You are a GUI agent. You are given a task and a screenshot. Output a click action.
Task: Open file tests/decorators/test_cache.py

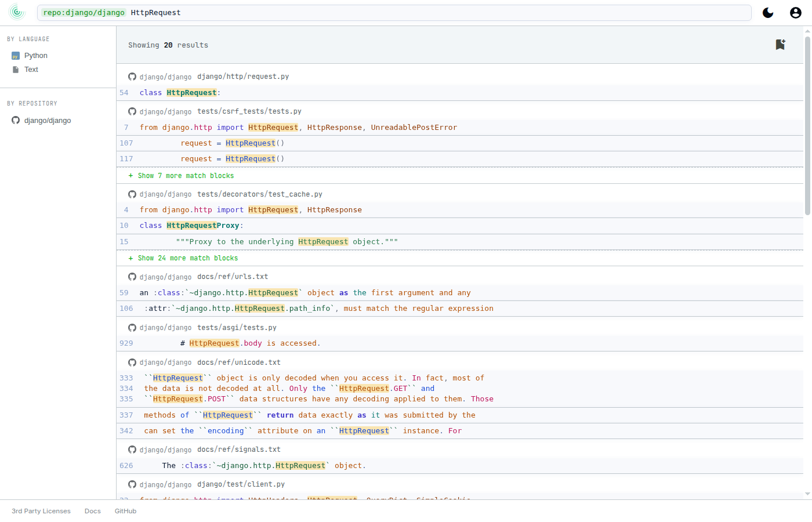tap(260, 194)
